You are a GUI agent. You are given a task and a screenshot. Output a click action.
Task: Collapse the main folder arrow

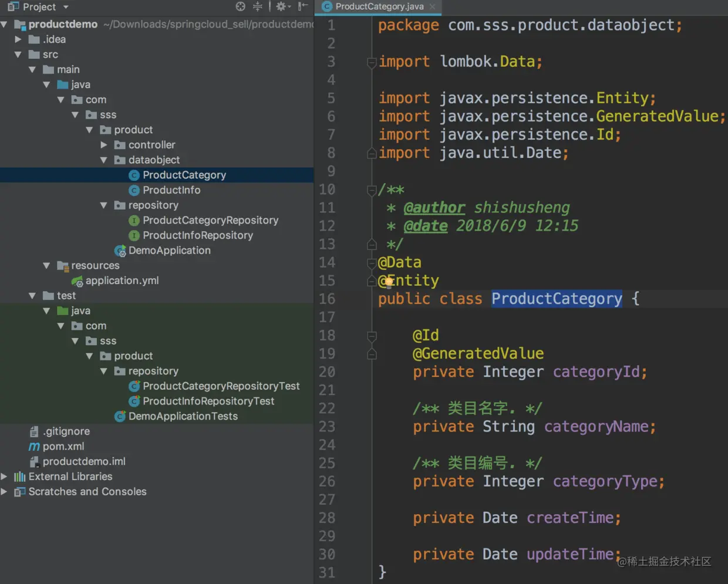[x=32, y=70]
